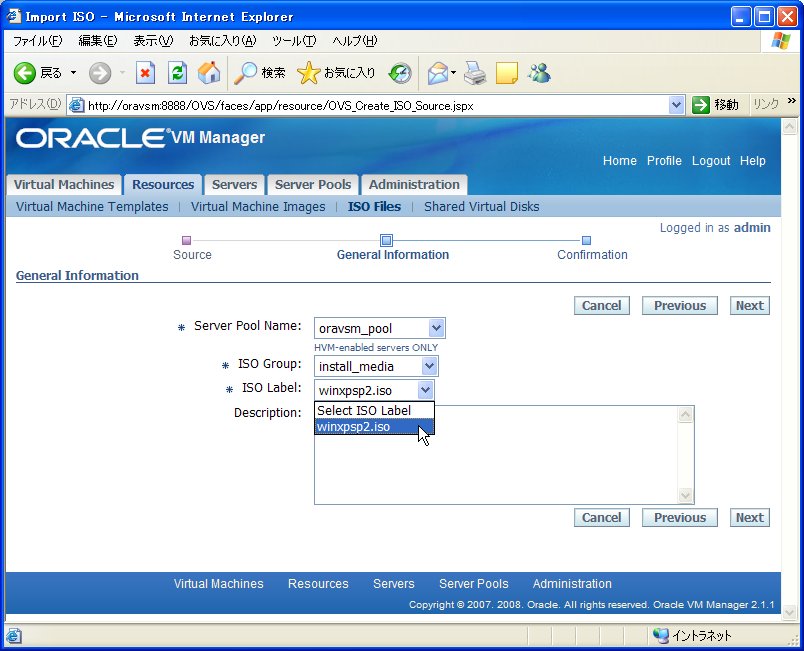Click the top Previous button
Viewport: 804px width, 651px height.
pos(679,306)
